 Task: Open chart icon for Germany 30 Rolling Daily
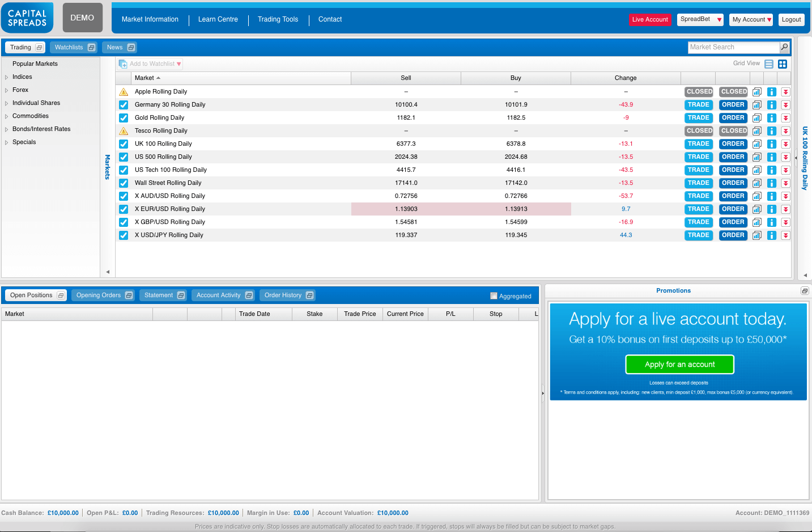(756, 105)
